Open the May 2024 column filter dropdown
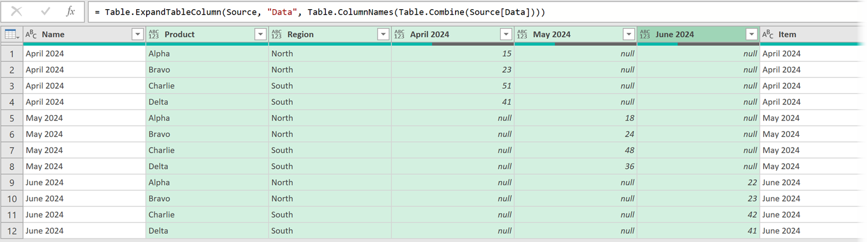868x242 pixels. (x=629, y=35)
